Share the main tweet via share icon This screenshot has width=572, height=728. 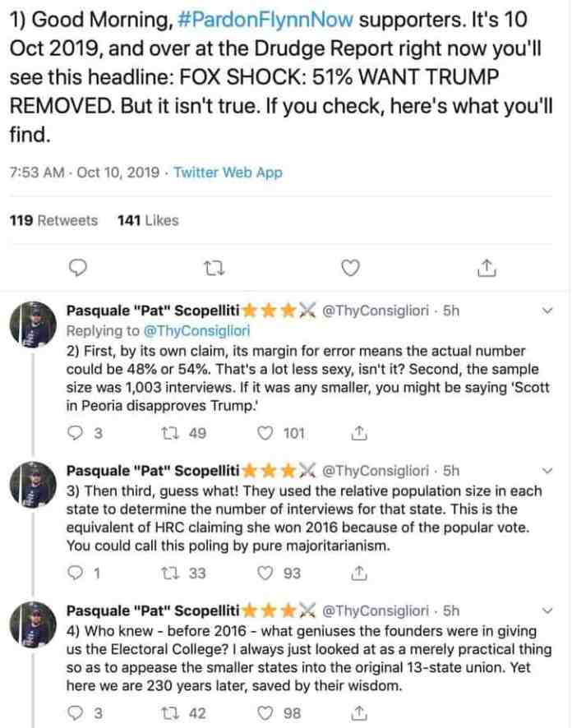coord(487,268)
